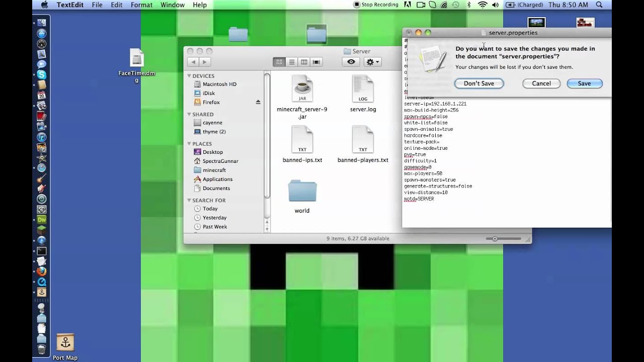Open the Window menu
Screen dimensions: 644x362
pyautogui.click(x=173, y=5)
